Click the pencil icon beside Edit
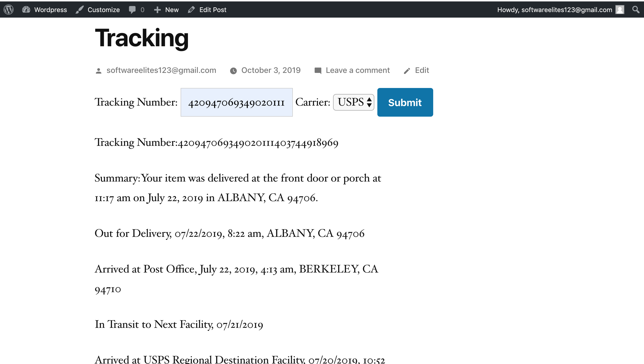The height and width of the screenshot is (364, 644). [x=407, y=71]
